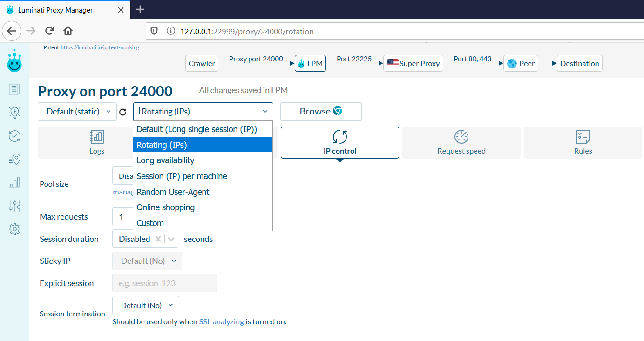Image resolution: width=644 pixels, height=341 pixels.
Task: Click the Peer globe node
Action: click(x=521, y=63)
